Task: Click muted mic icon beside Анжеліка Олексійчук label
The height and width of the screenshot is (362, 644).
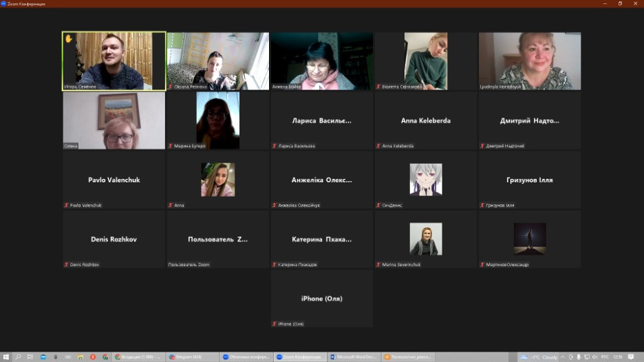Action: tap(275, 205)
